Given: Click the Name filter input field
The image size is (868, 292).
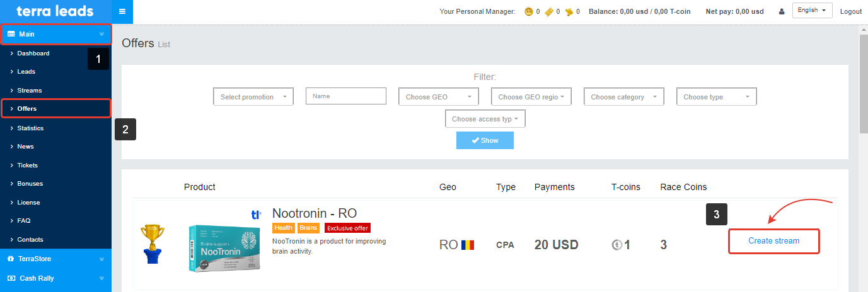Looking at the screenshot, I should tap(345, 96).
